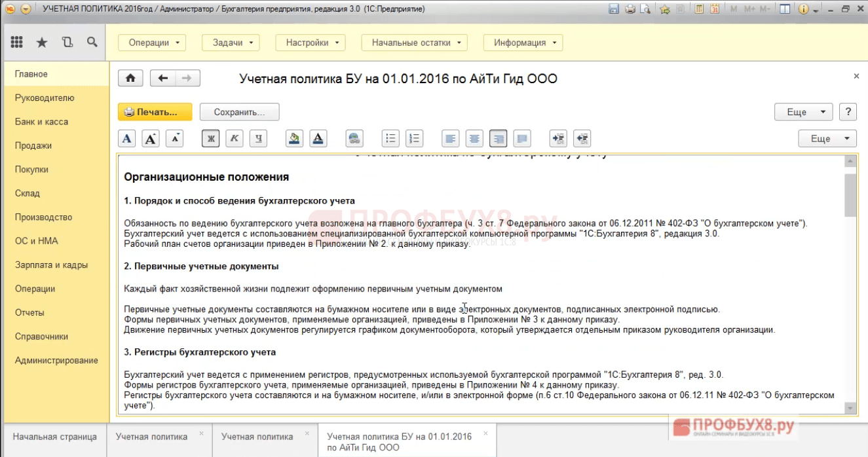The image size is (868, 457).
Task: Open the program info icon
Action: (x=802, y=9)
